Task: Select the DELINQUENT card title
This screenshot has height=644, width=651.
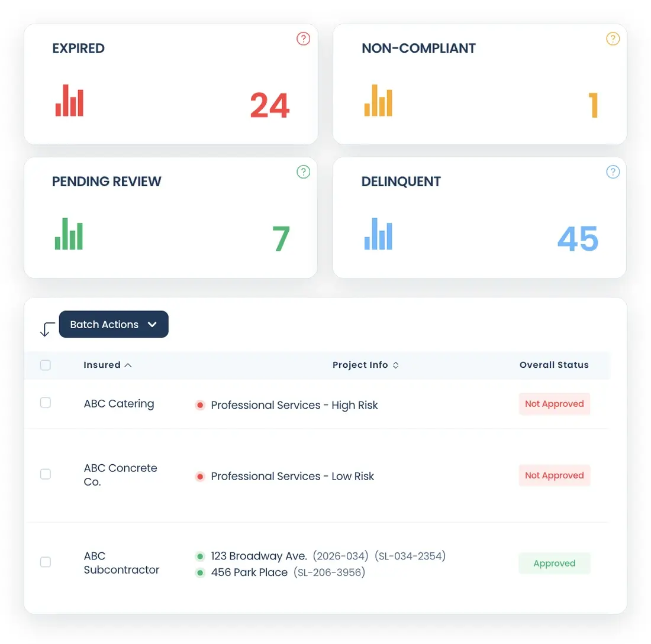Action: (401, 182)
